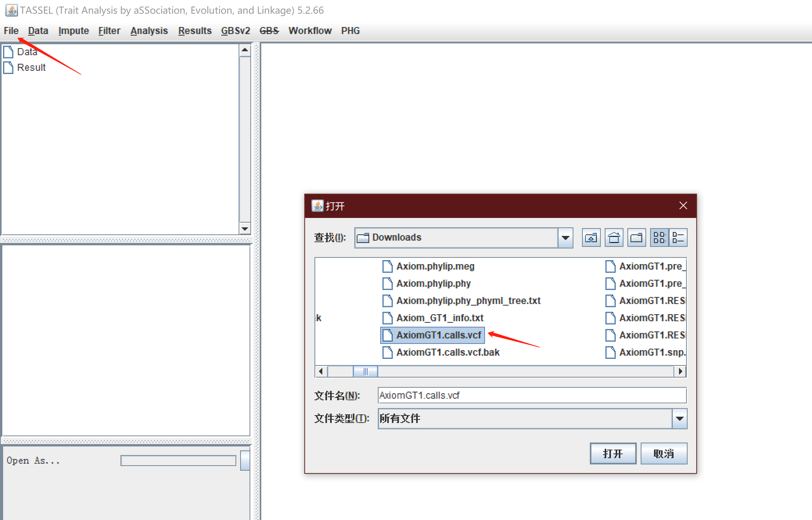Select file Axiom.phylip.phy

426,283
